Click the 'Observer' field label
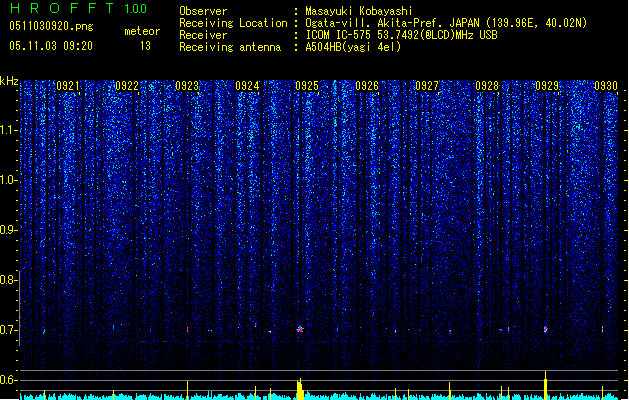This screenshot has height=400, width=629. (203, 11)
